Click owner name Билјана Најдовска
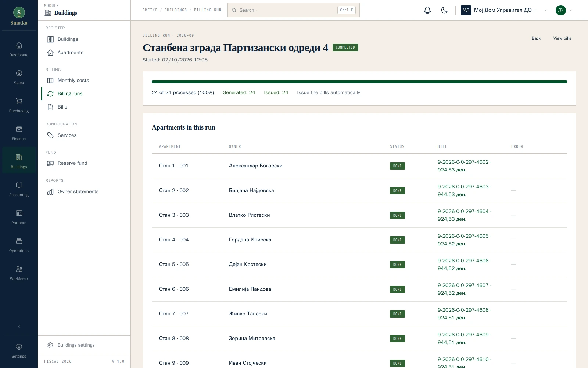 tap(251, 191)
